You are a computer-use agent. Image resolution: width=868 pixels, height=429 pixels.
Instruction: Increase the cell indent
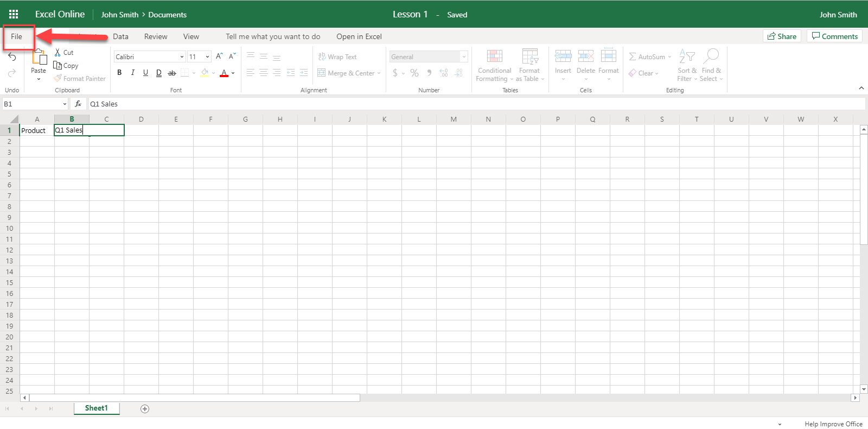[x=304, y=73]
